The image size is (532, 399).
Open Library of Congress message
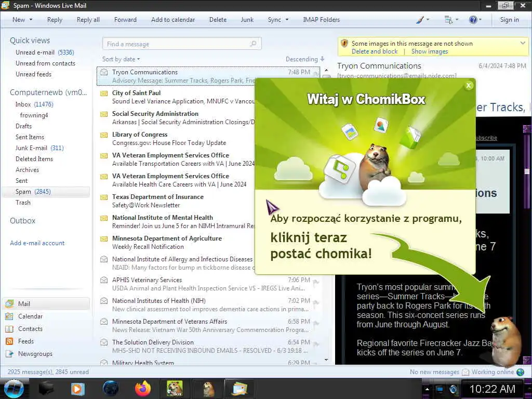[x=177, y=138]
